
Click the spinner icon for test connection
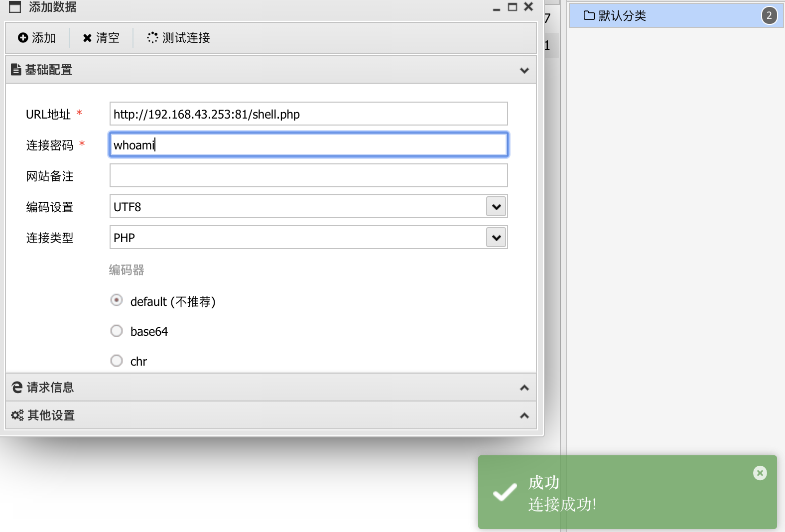point(152,38)
